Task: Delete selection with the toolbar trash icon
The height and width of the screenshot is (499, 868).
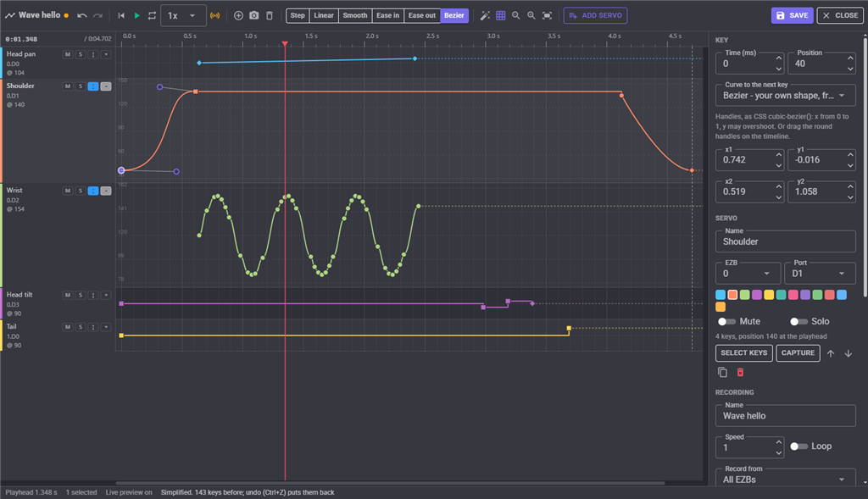Action: (269, 15)
